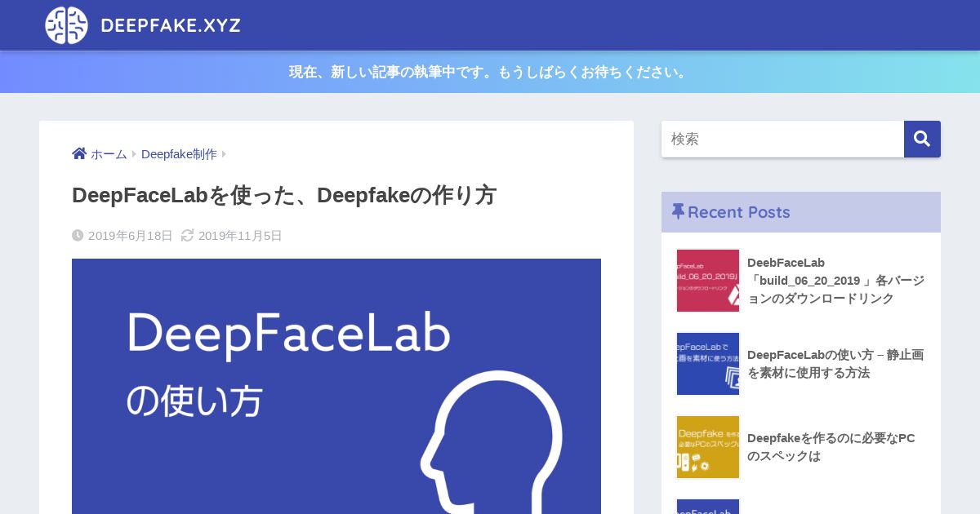Image resolution: width=980 pixels, height=514 pixels.
Task: Open Deepfakeを作るのに必要なPC post link
Action: click(831, 447)
